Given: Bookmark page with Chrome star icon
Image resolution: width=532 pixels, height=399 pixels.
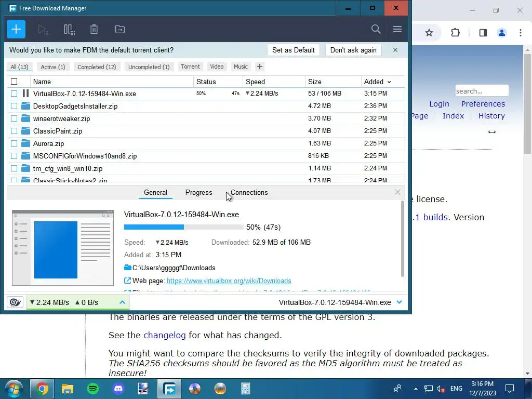Looking at the screenshot, I should point(429,33).
